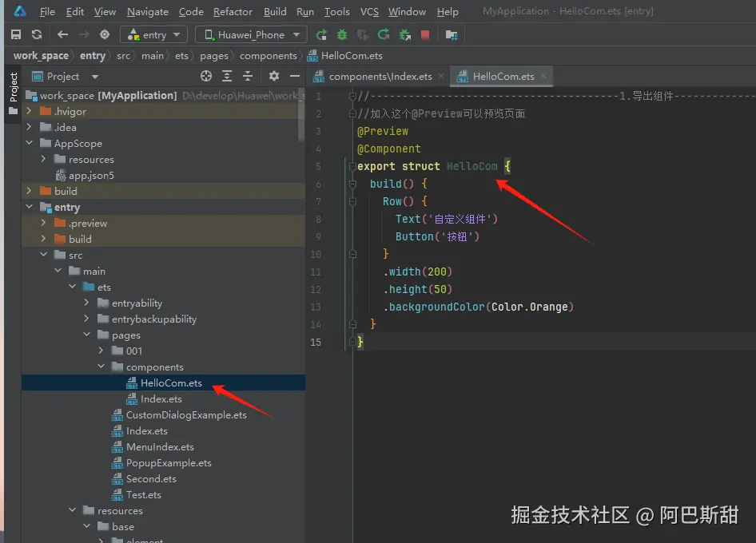Click attach debugger bug-with-arrow icon

[x=405, y=34]
